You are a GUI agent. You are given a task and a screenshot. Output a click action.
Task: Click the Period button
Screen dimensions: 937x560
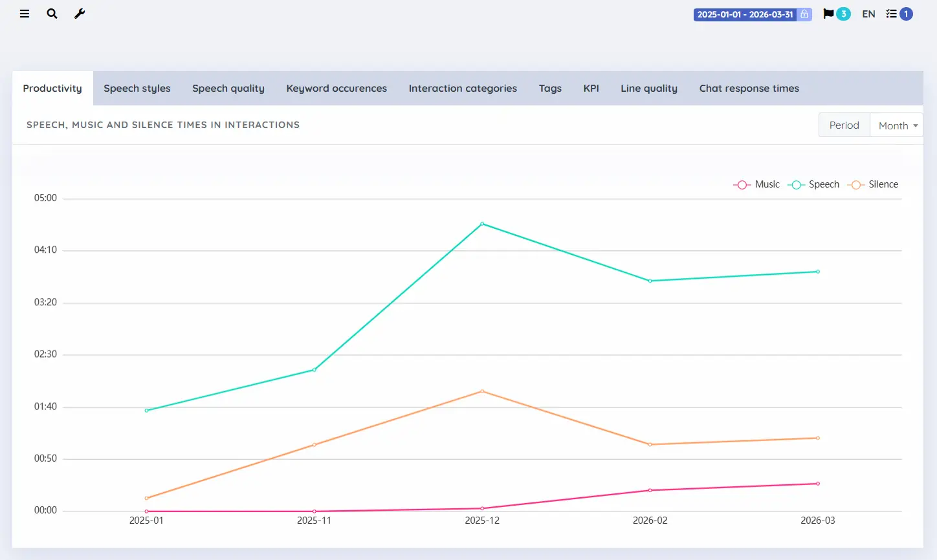pyautogui.click(x=844, y=125)
